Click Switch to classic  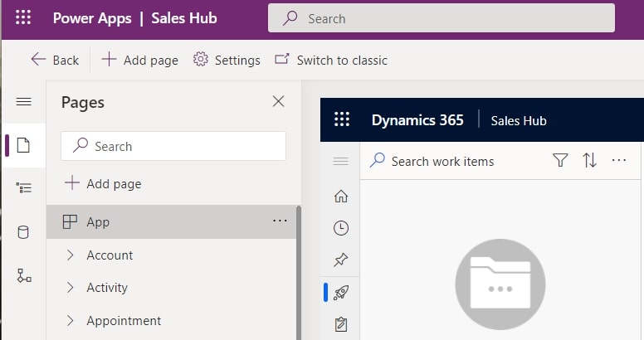click(331, 60)
